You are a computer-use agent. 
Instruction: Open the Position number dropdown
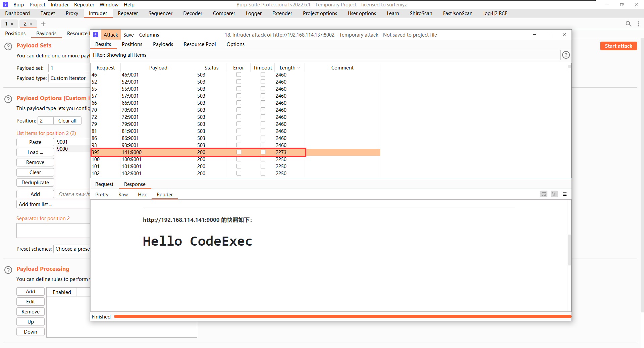pos(46,121)
